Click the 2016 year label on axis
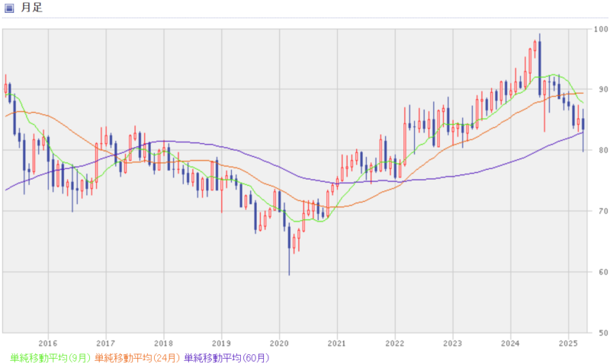 point(48,343)
